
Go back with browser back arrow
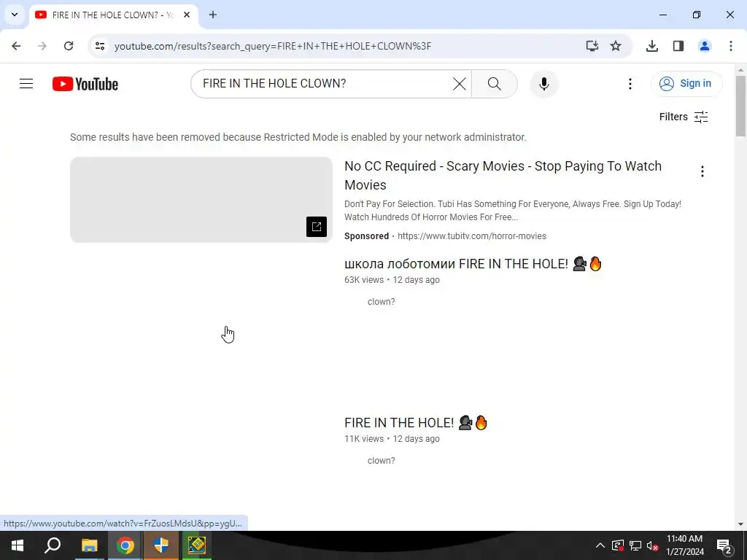[16, 46]
